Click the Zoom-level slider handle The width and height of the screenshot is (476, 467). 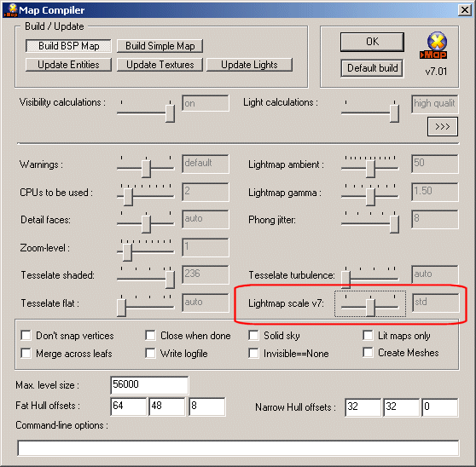pyautogui.click(x=127, y=252)
